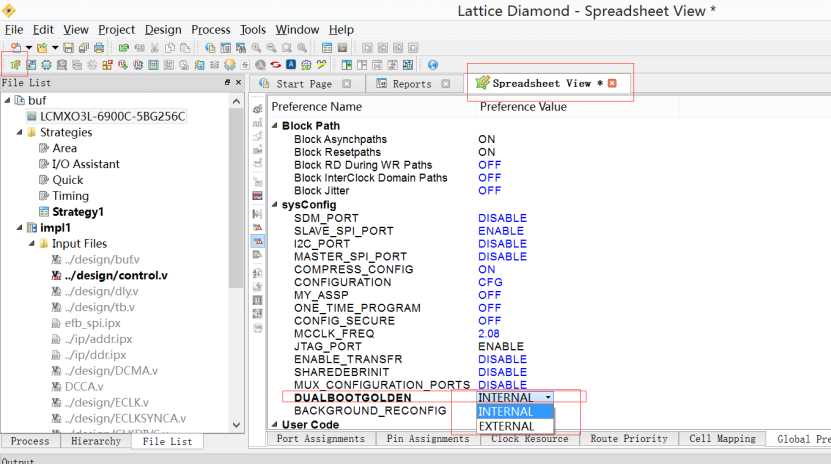Click the Reports tab icon
831x464 pixels.
tap(381, 83)
